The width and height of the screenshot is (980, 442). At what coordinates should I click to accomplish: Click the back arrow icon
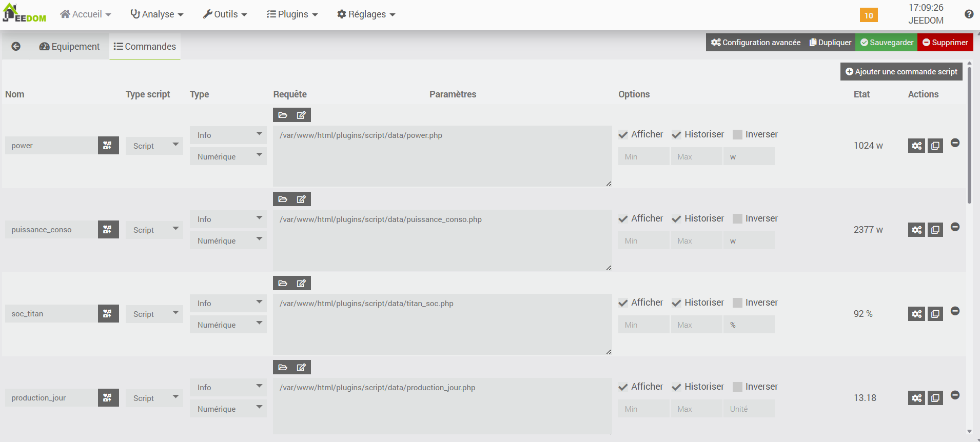[x=16, y=47]
